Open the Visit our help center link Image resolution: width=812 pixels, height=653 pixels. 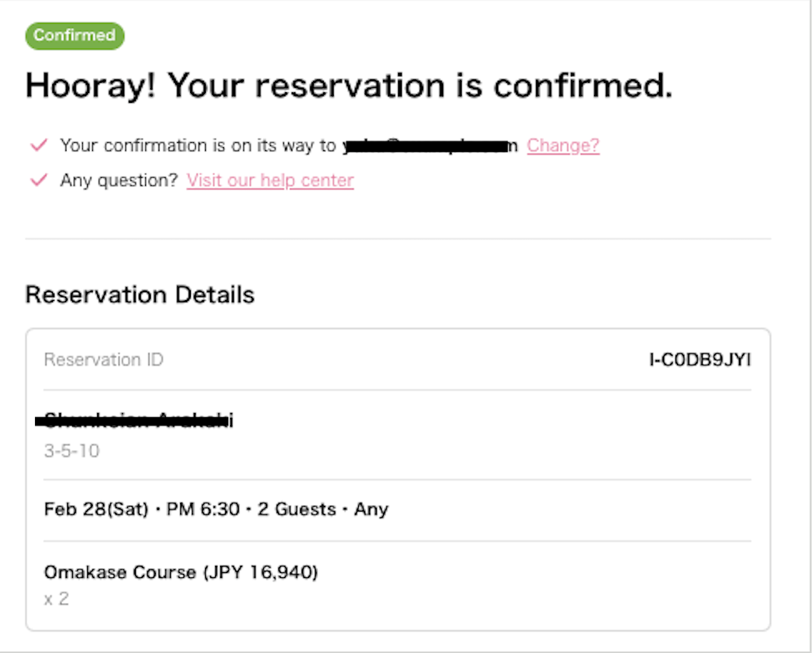(x=270, y=181)
